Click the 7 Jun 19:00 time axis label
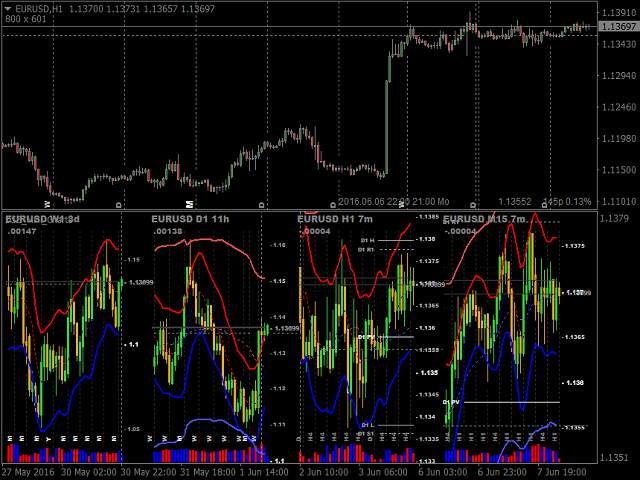 [562, 471]
